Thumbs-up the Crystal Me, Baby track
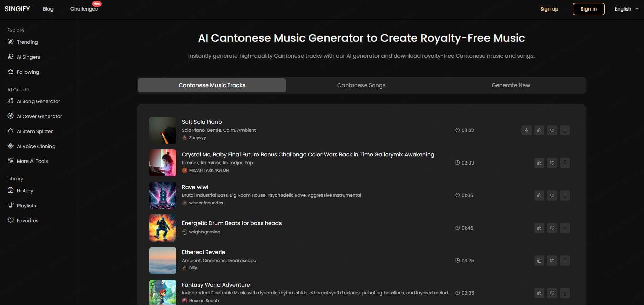Image resolution: width=644 pixels, height=305 pixels. tap(539, 163)
